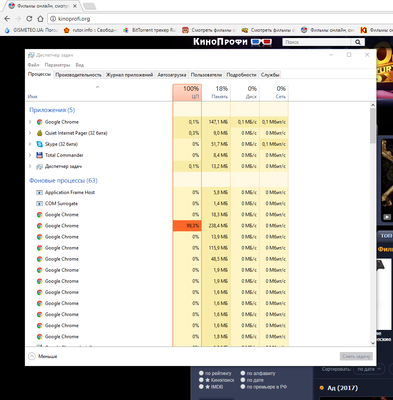Screen dimensions: 393x400
Task: Click the Chrome home button icon
Action: pyautogui.click(x=40, y=19)
